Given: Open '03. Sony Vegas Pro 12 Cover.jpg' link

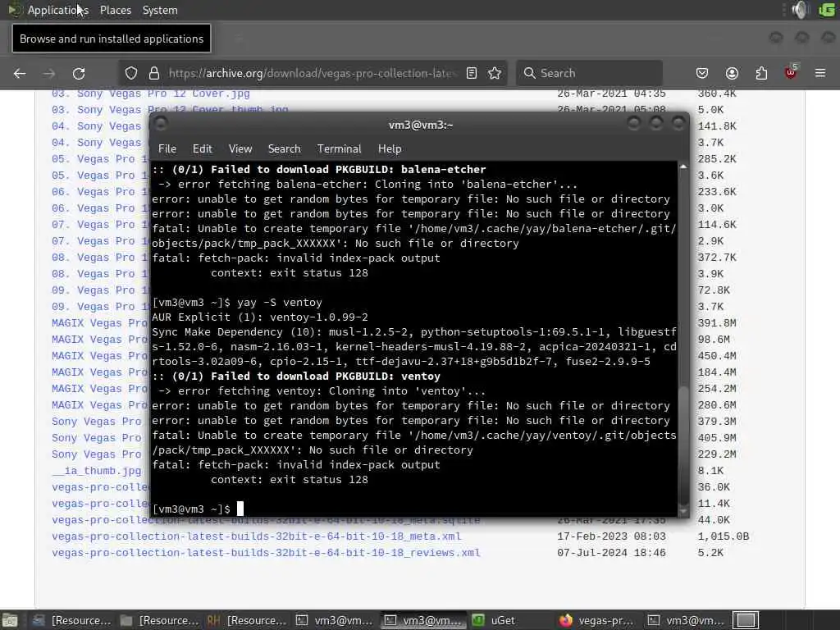Looking at the screenshot, I should [x=151, y=94].
